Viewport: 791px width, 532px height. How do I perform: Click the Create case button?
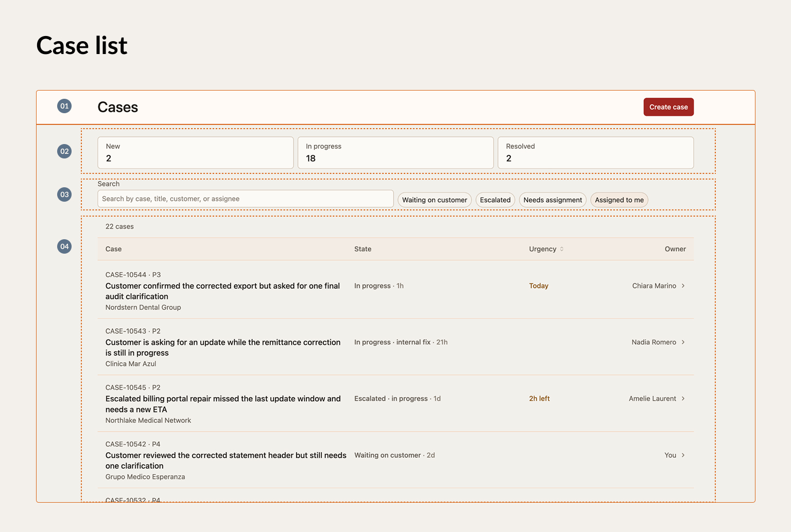(668, 107)
